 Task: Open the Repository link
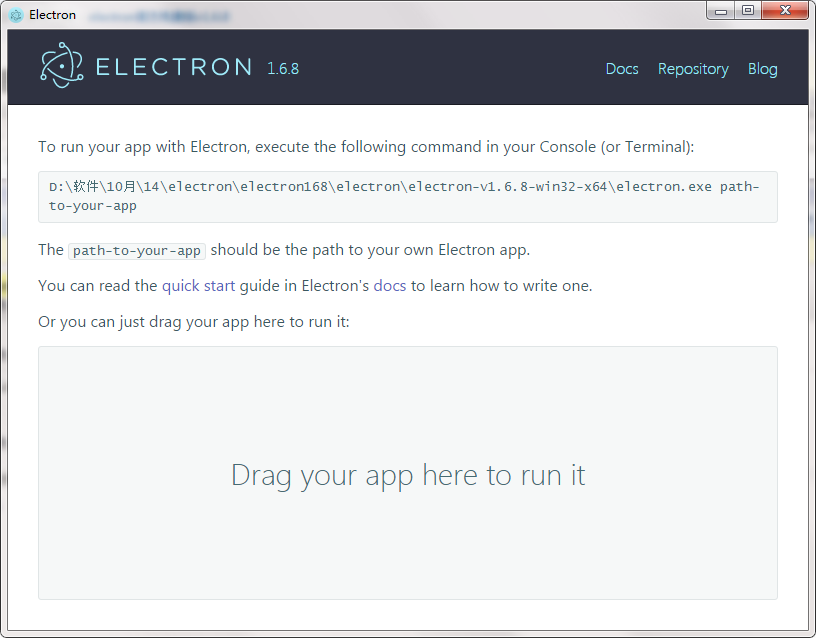(693, 69)
